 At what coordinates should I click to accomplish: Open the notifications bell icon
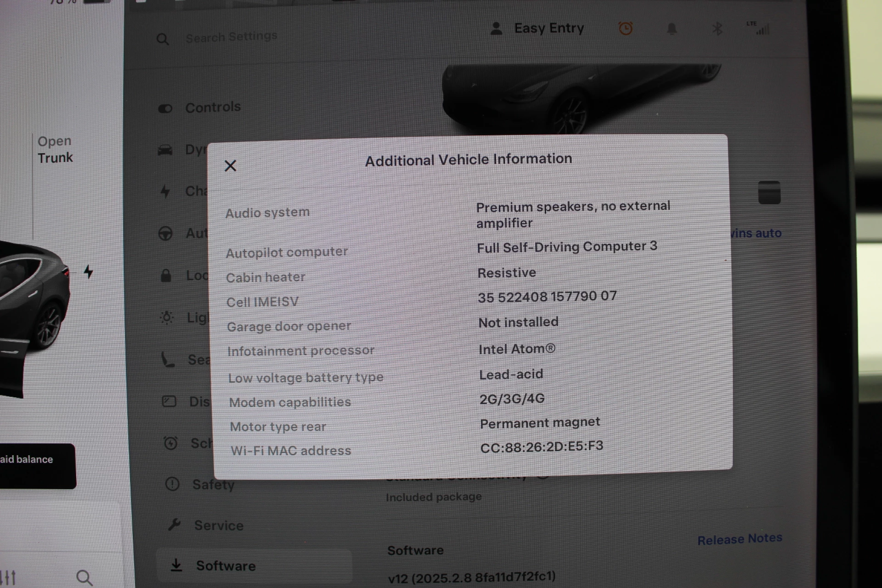click(672, 29)
